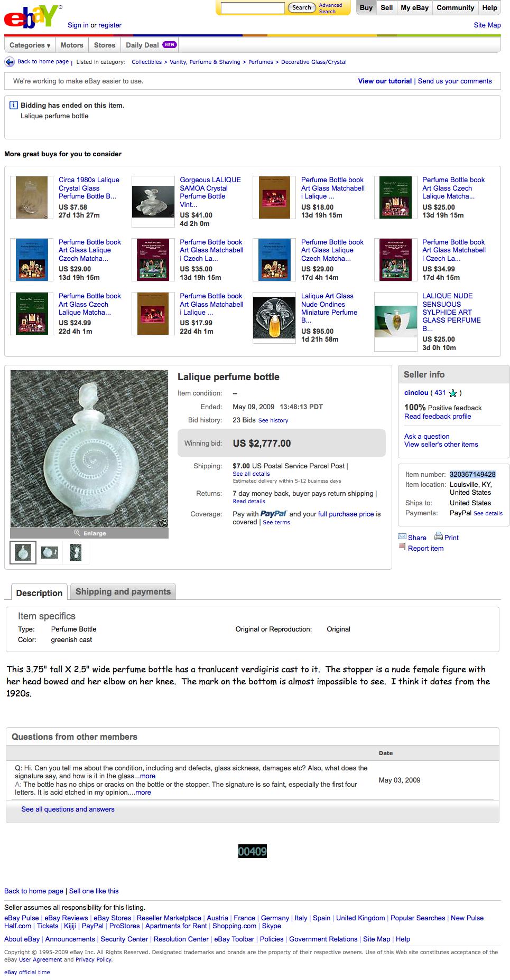510x980 pixels.
Task: Select the second bottle thumbnail below the photo
Action: pos(50,552)
